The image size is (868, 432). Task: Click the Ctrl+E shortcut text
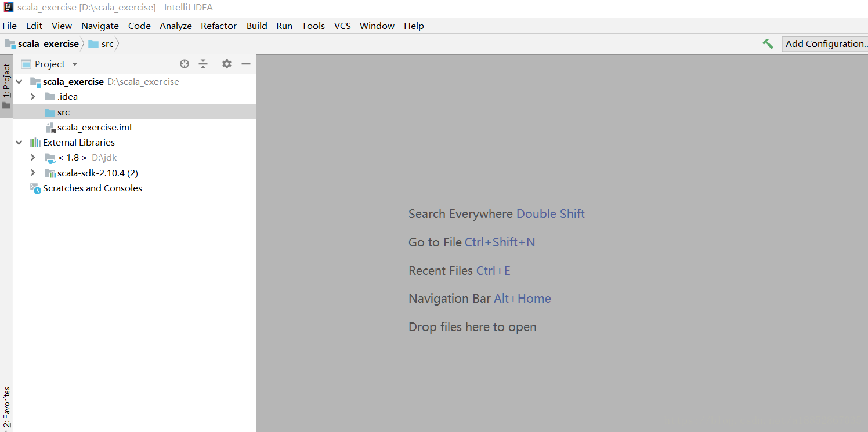coord(493,271)
